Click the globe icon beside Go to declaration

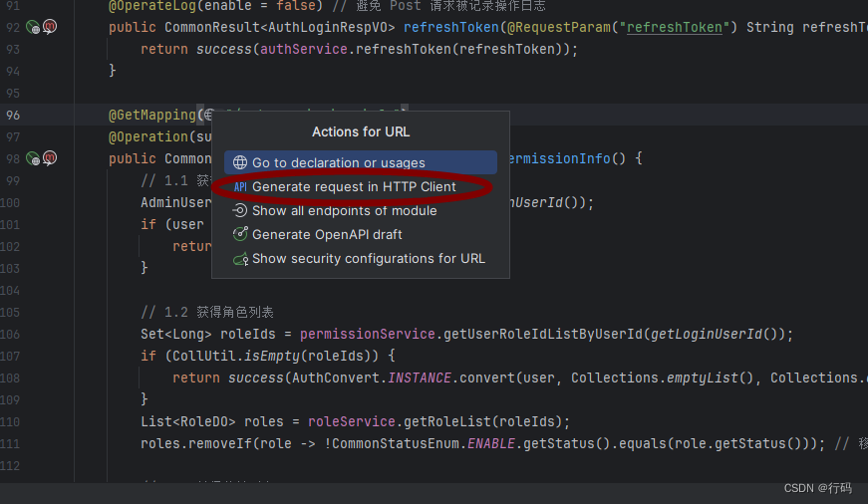(240, 162)
